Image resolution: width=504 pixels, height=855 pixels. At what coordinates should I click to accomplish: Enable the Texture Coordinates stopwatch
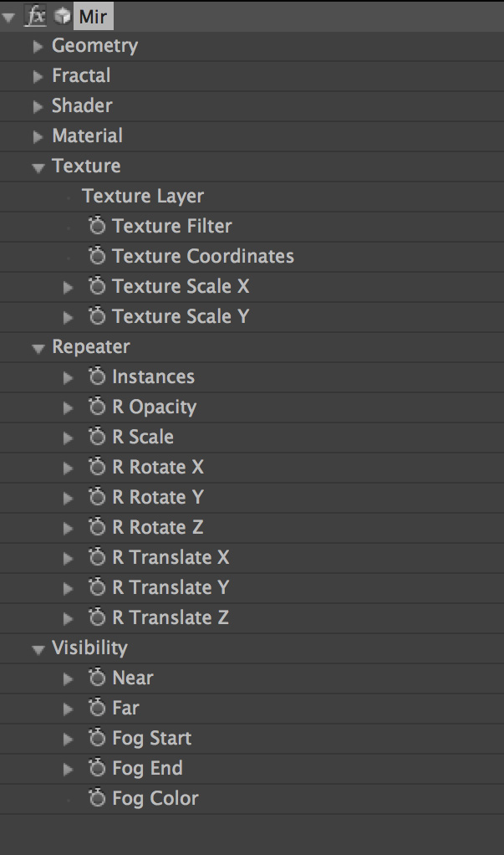click(x=97, y=255)
